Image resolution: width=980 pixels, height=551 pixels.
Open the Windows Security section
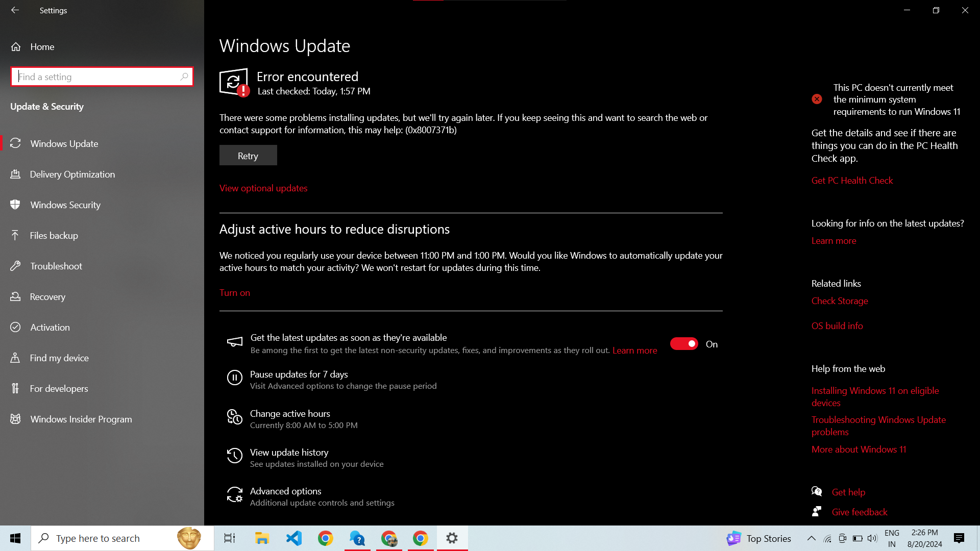click(65, 205)
